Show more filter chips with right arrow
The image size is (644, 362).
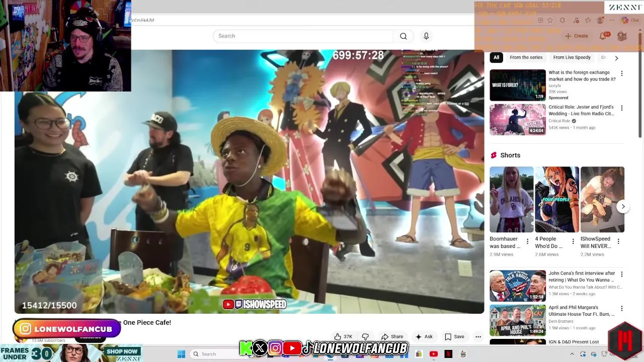[616, 58]
